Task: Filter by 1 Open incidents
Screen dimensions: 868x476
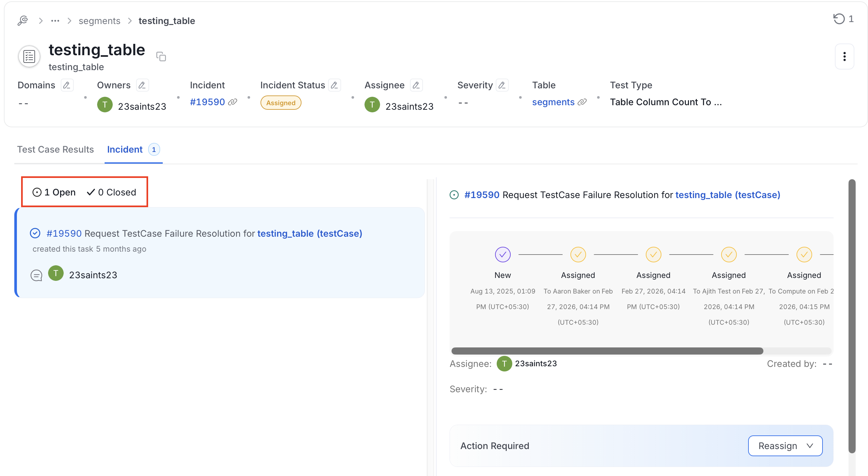Action: click(x=54, y=192)
